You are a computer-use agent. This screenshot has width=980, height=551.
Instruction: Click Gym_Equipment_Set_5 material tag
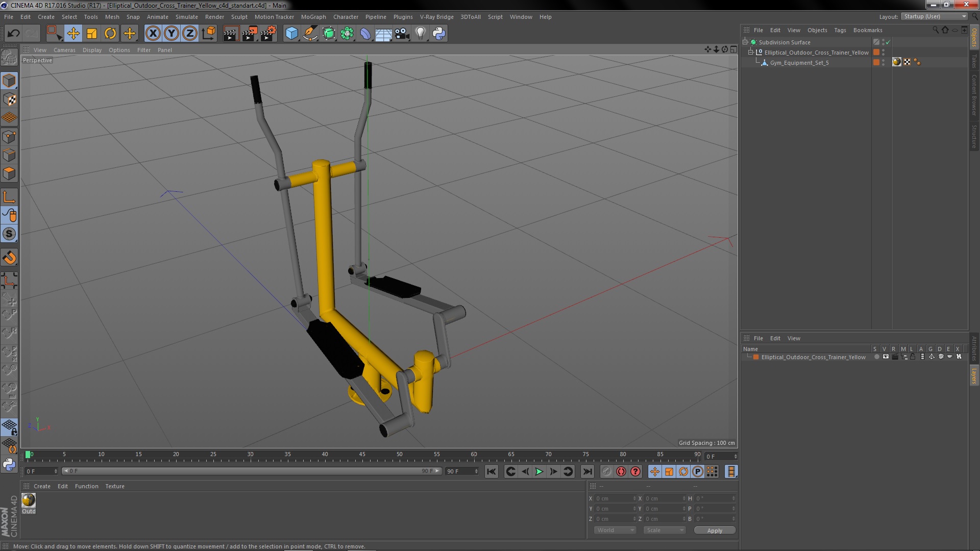point(897,62)
